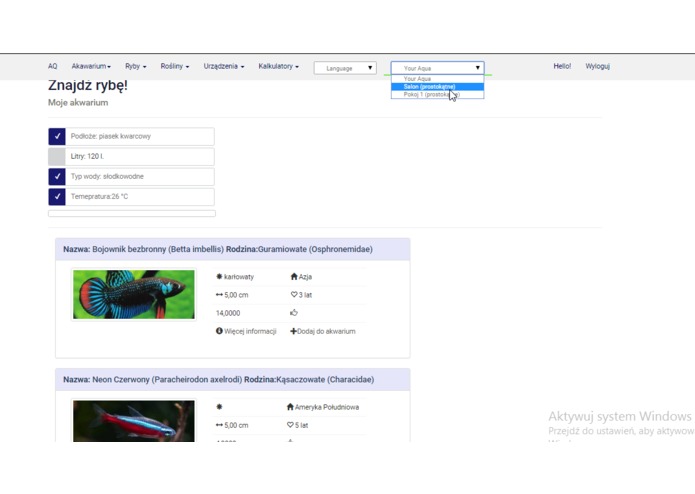Image resolution: width=695 pixels, height=494 pixels.
Task: Toggle Typ wody: słodkowodne checkbox
Action: pos(57,176)
